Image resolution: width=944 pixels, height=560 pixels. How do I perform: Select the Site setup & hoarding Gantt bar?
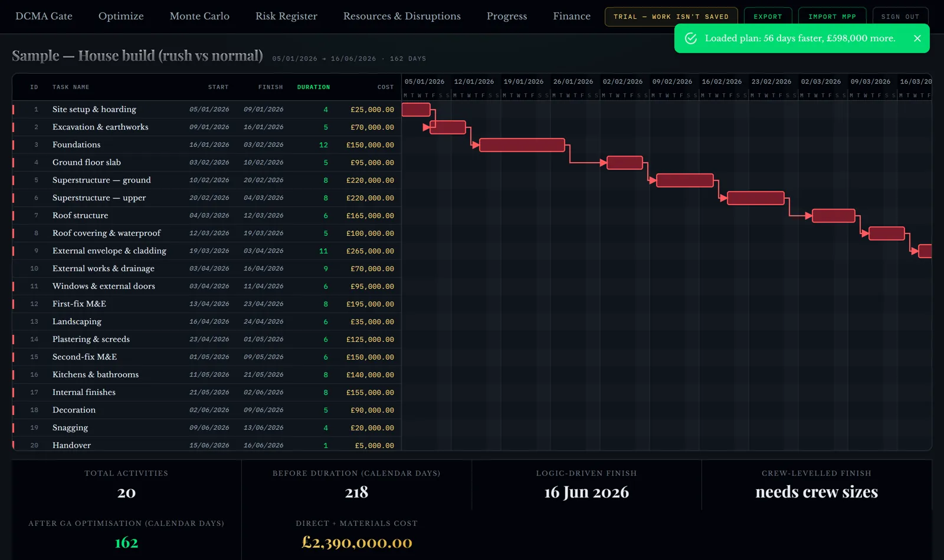click(416, 110)
